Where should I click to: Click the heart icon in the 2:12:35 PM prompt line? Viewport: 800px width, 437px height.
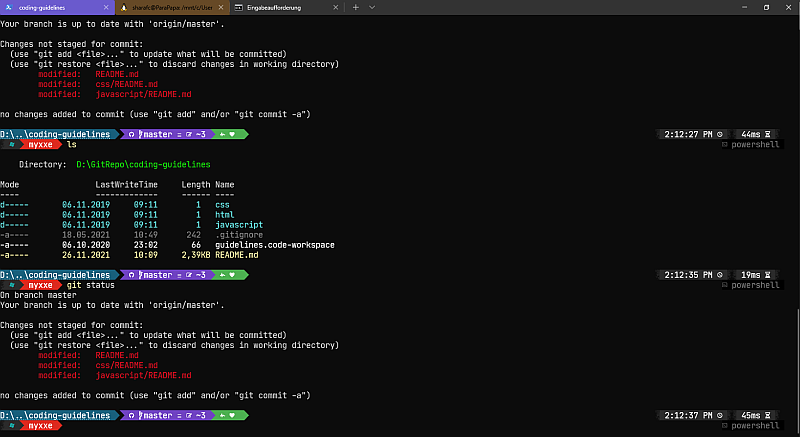point(232,275)
